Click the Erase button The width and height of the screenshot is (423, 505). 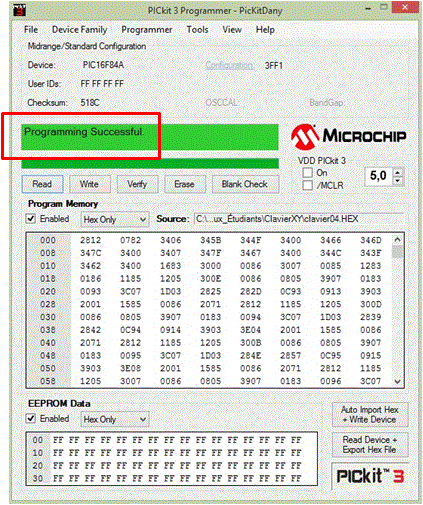coord(184,184)
